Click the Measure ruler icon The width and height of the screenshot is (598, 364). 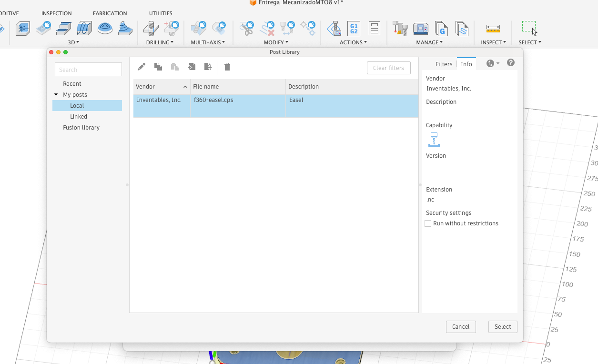click(493, 29)
